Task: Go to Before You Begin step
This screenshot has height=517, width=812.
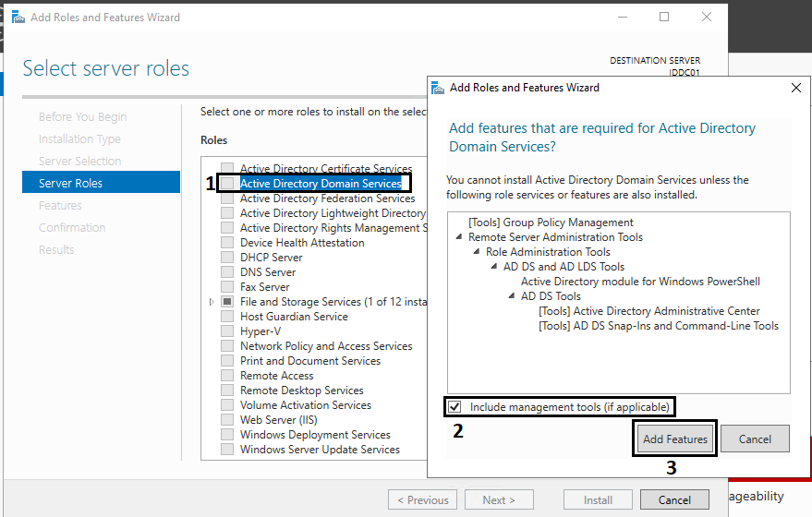Action: tap(83, 117)
